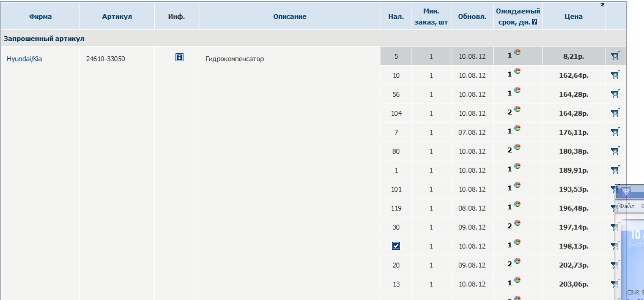Open delivery statistics pie for 8,21р. row
The width and height of the screenshot is (644, 300).
point(517,53)
